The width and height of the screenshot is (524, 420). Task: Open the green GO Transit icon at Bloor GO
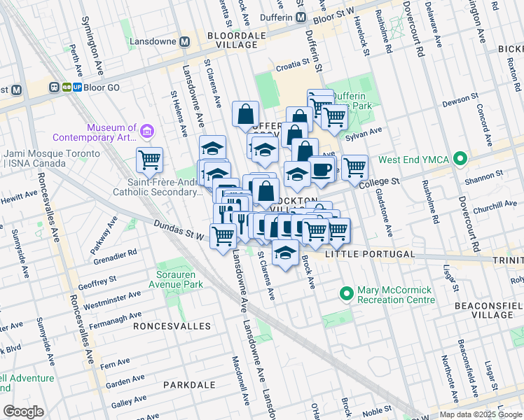click(x=67, y=87)
